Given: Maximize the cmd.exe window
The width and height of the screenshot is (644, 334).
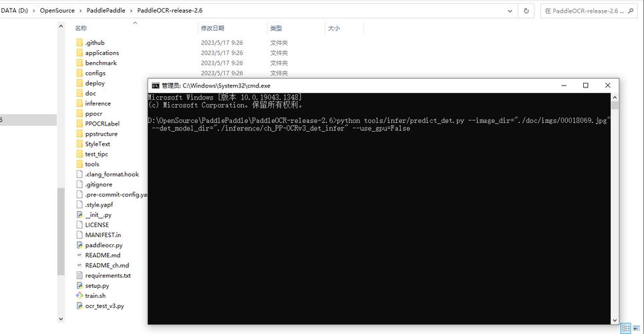Looking at the screenshot, I should coord(586,86).
